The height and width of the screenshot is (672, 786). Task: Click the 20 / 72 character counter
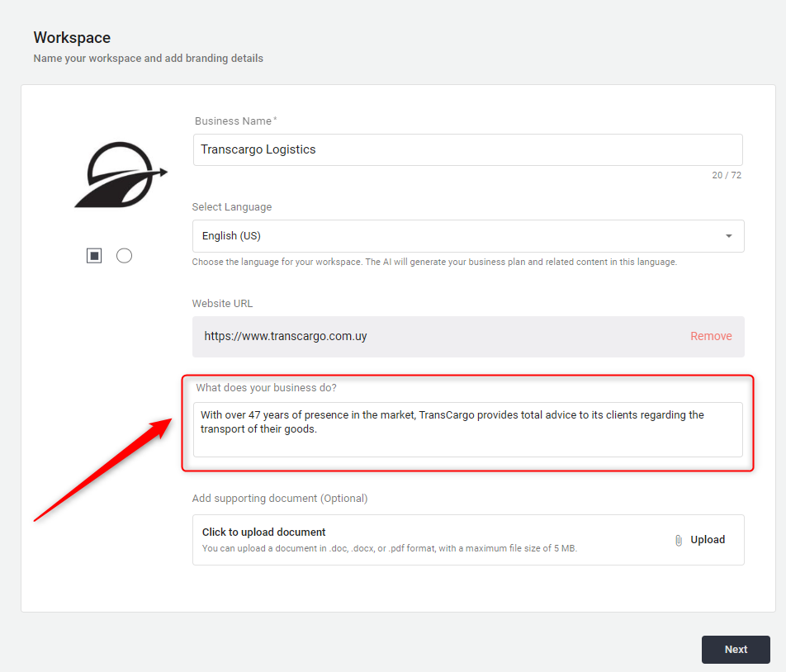point(727,175)
